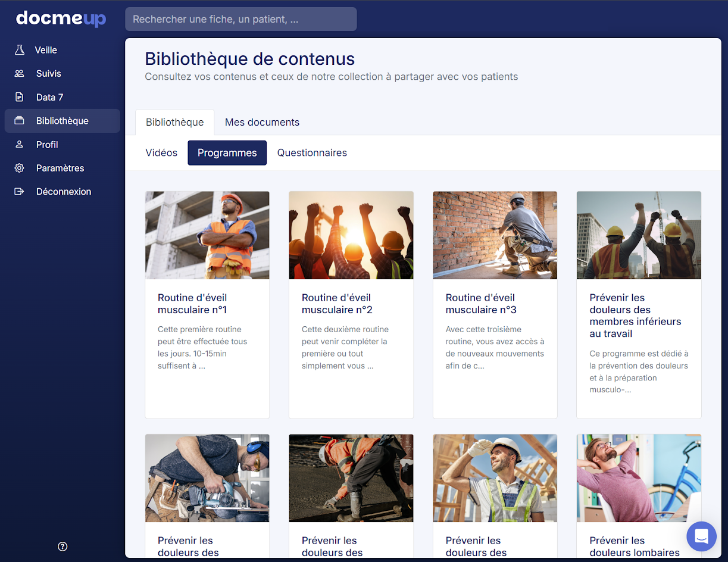Image resolution: width=728 pixels, height=562 pixels.
Task: Open Veille in the sidebar
Action: pos(63,50)
